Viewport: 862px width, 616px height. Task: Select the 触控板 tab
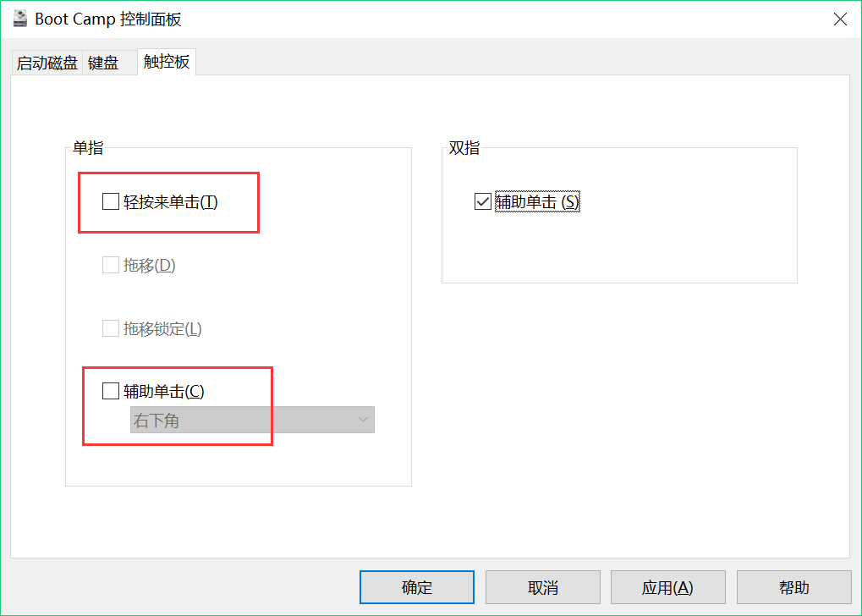[x=167, y=61]
